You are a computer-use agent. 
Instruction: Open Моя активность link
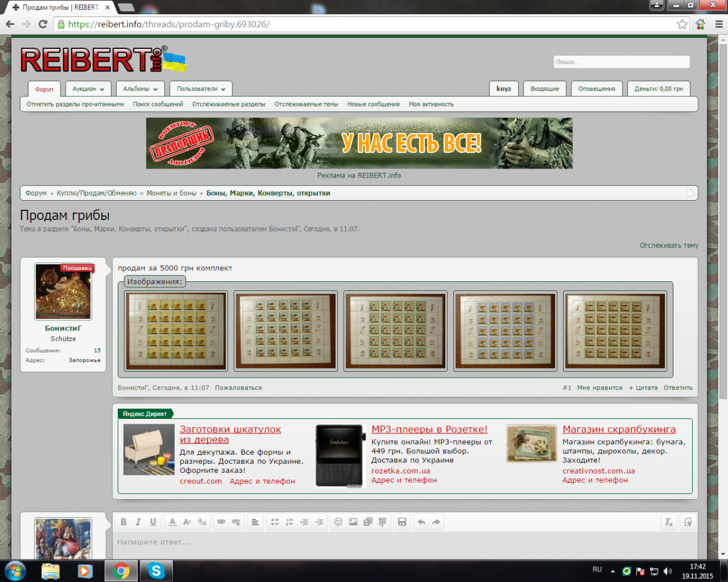(431, 104)
